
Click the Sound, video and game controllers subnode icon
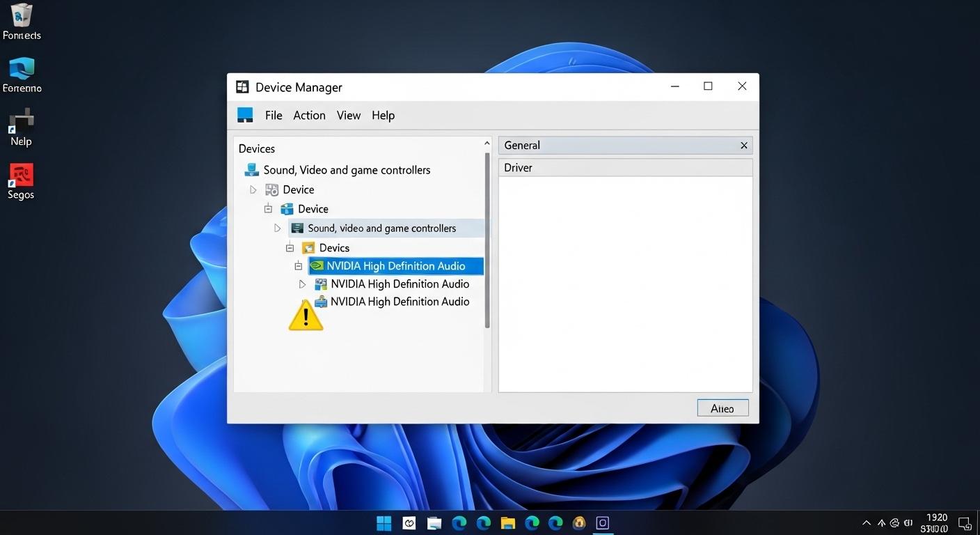click(x=297, y=228)
